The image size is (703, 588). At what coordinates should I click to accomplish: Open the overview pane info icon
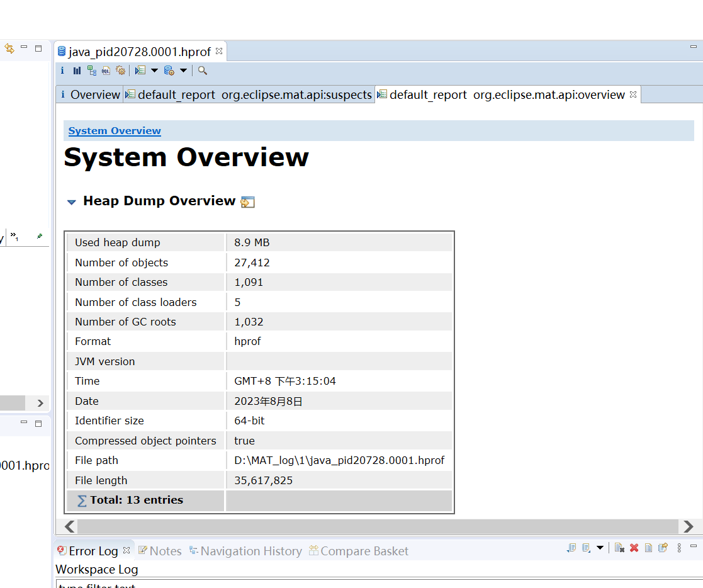pyautogui.click(x=62, y=71)
